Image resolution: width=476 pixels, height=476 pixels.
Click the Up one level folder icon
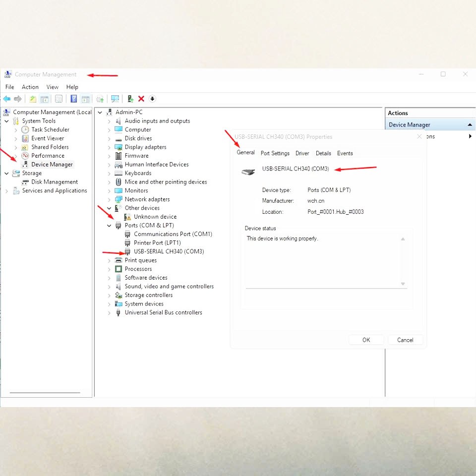tap(33, 99)
